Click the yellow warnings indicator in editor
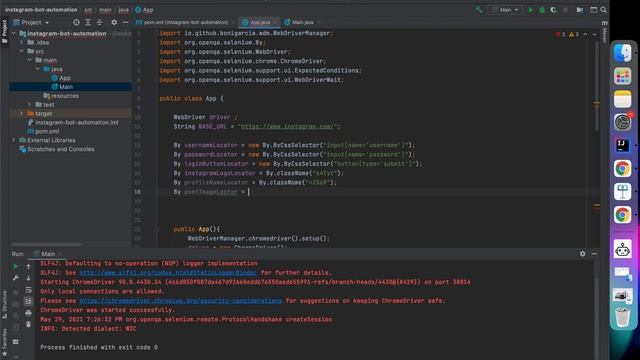 click(574, 34)
